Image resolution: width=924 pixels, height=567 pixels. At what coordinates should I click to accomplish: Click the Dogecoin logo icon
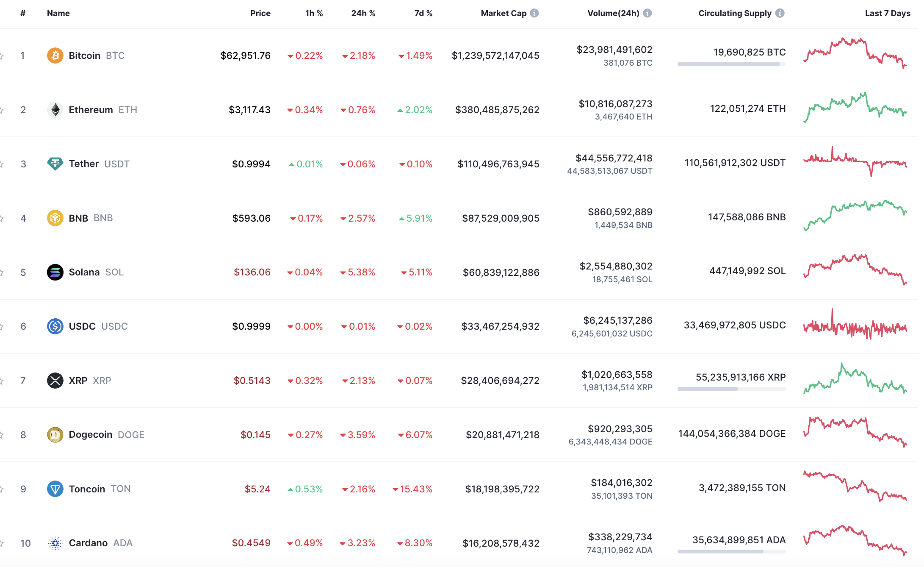(55, 435)
